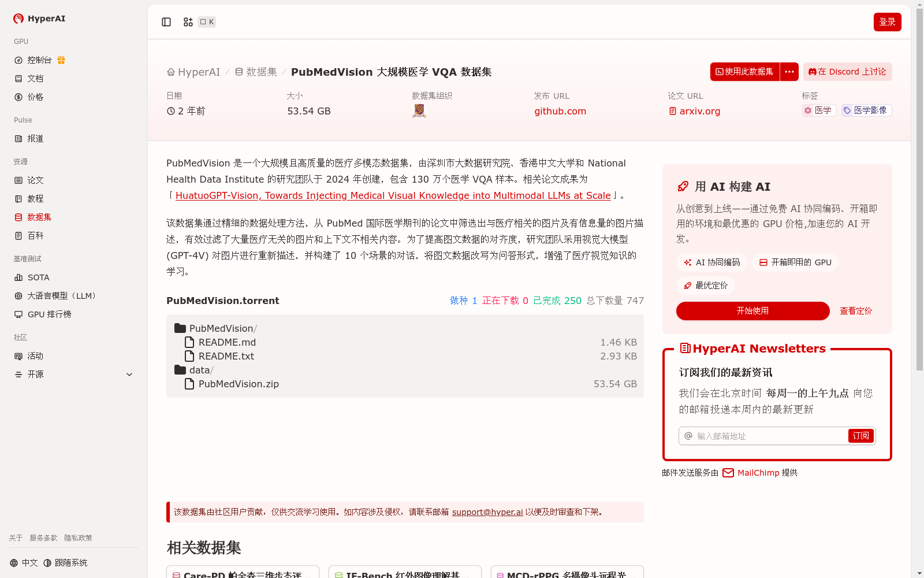
Task: Click rocket icon beside 用 AI 构建 AI
Action: [x=683, y=187]
